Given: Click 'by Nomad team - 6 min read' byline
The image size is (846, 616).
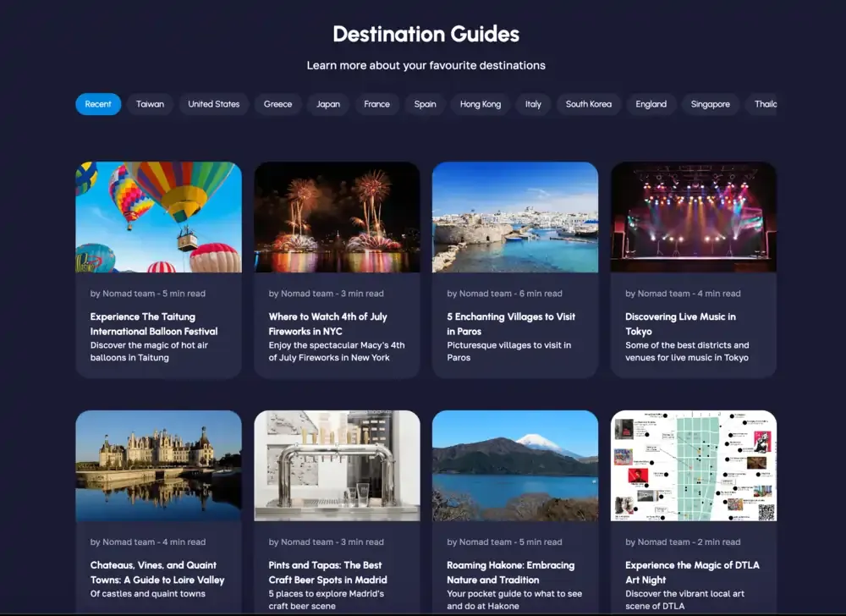Looking at the screenshot, I should pyautogui.click(x=504, y=294).
